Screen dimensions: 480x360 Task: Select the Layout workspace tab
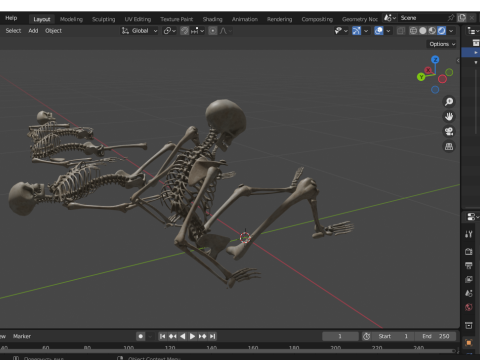[x=42, y=19]
